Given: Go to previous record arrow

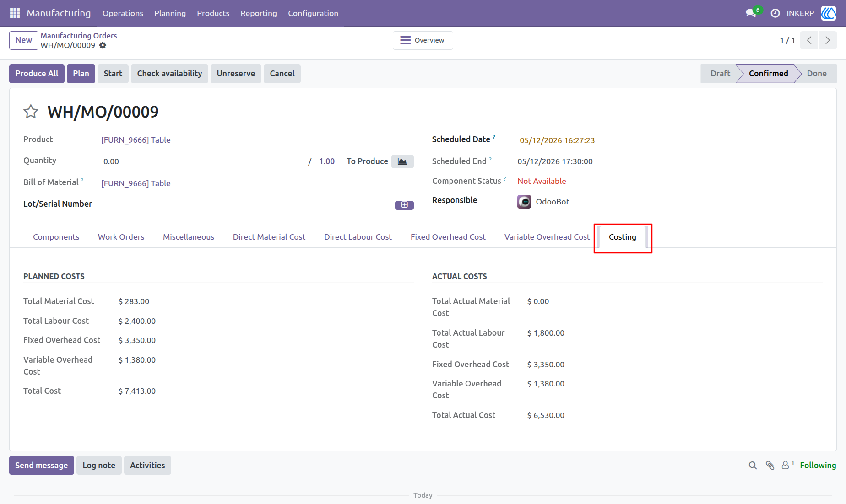Looking at the screenshot, I should pos(809,40).
